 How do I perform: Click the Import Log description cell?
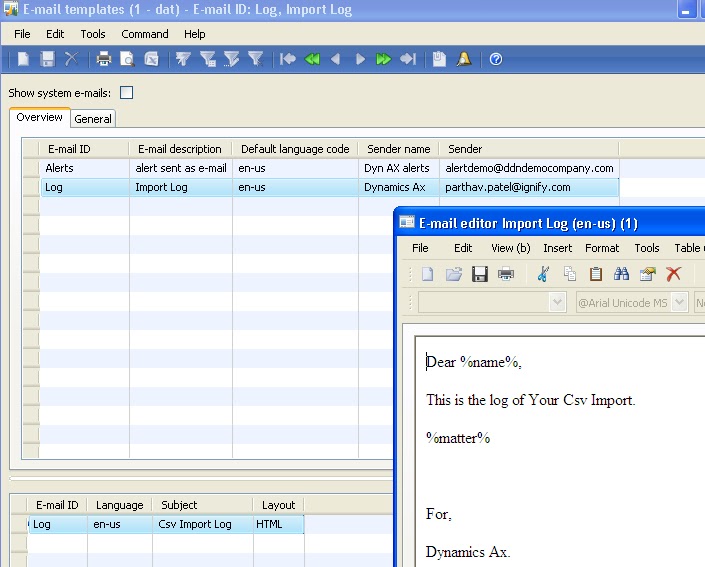point(181,188)
